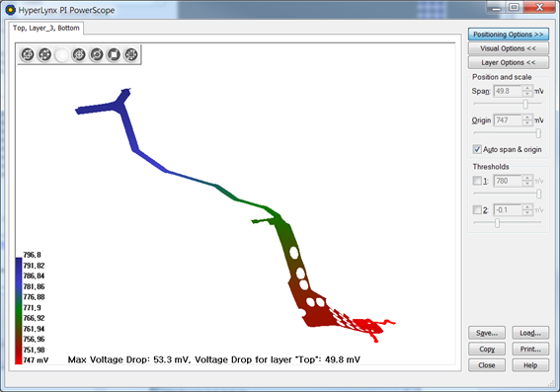This screenshot has height=392, width=560.
Task: Expand Layer Options section
Action: click(509, 62)
